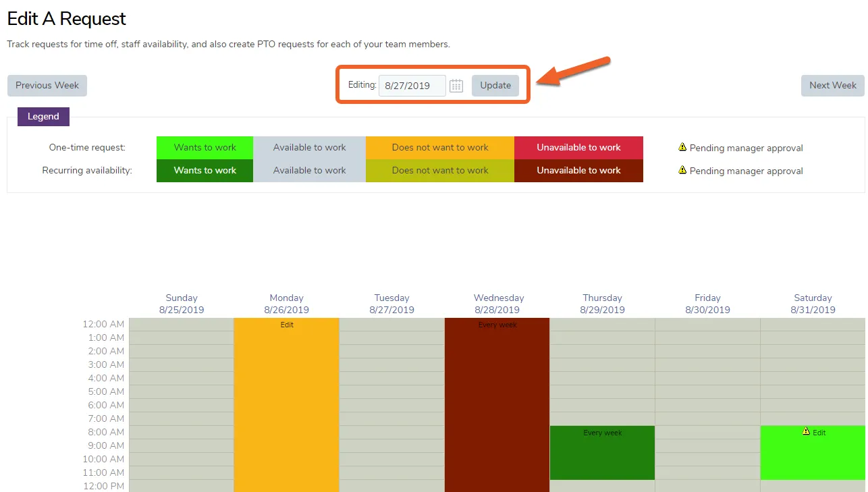Open Every week block on Wednesday

[497, 325]
